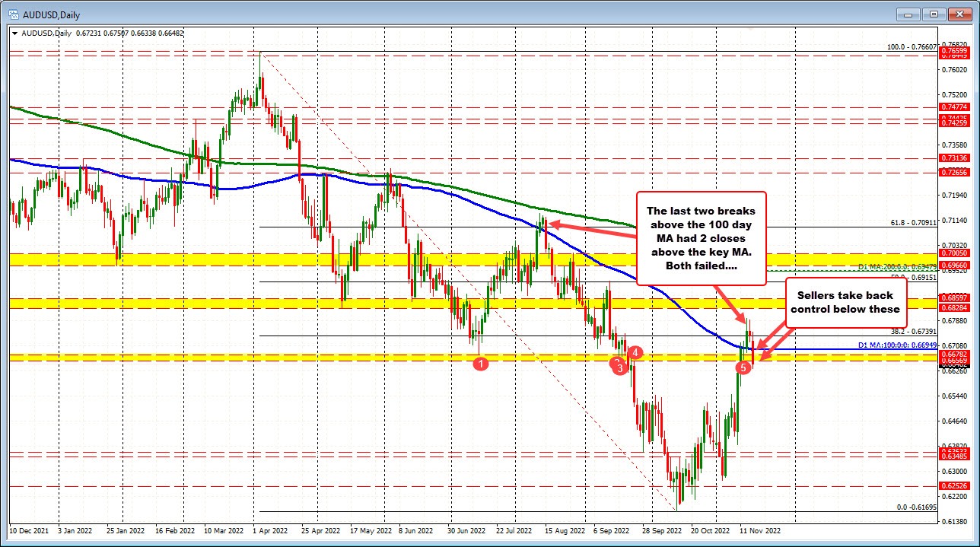
Task: Click the red price label 0.68597
Action: [x=954, y=297]
